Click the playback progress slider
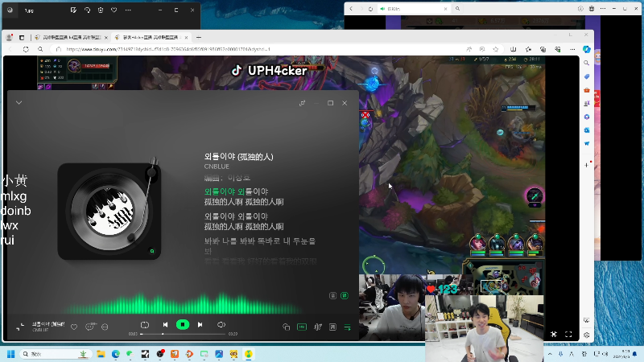 coord(183,334)
